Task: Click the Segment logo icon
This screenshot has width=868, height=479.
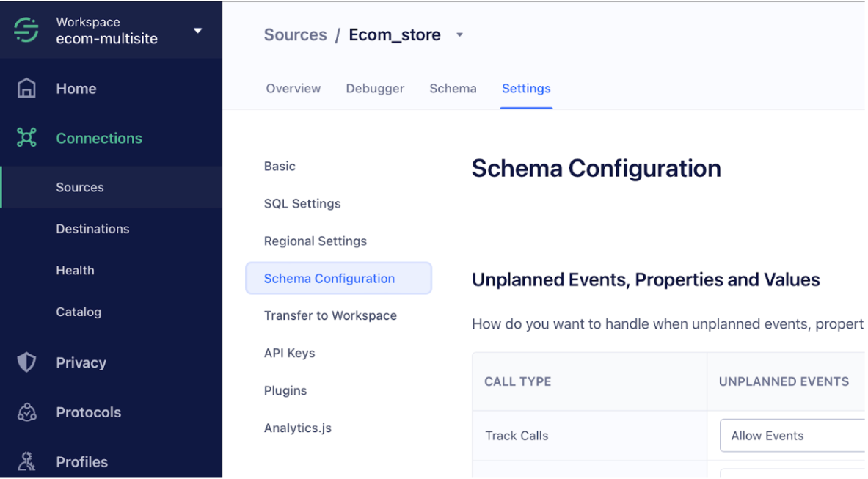Action: coord(26,30)
